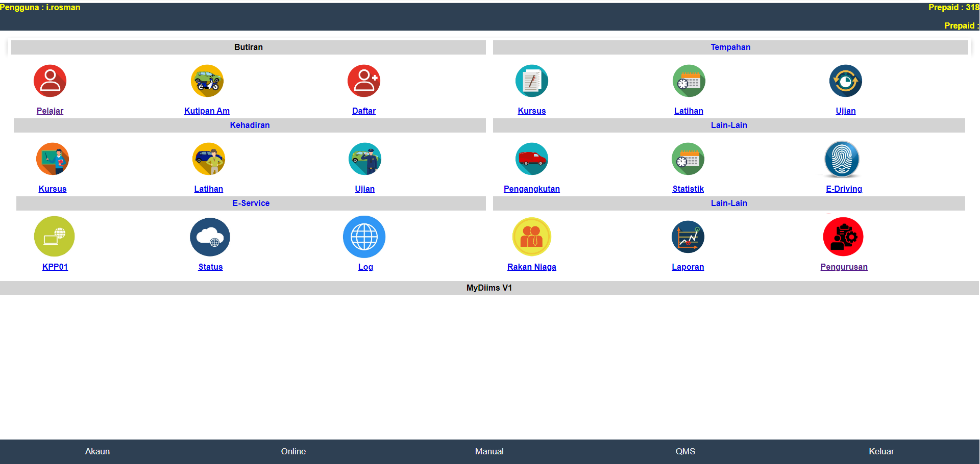Click the blue Log globe icon
Screen dimensions: 980x464
coord(364,237)
